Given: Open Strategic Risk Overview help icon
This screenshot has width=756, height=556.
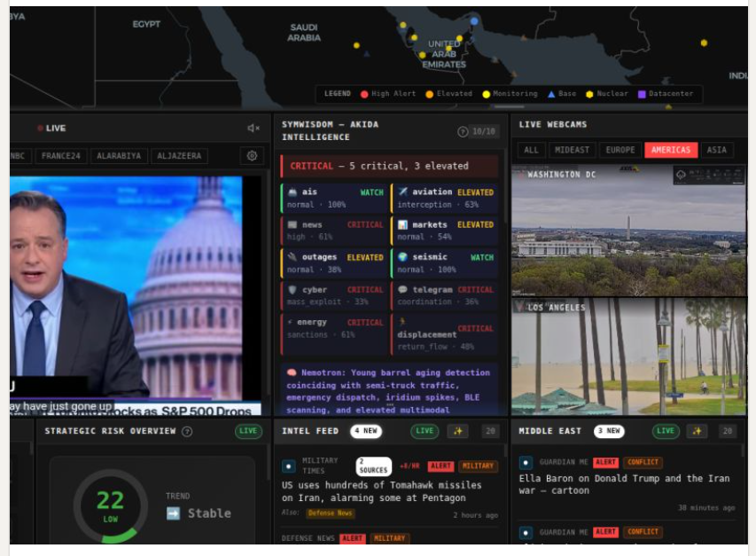Looking at the screenshot, I should point(187,432).
